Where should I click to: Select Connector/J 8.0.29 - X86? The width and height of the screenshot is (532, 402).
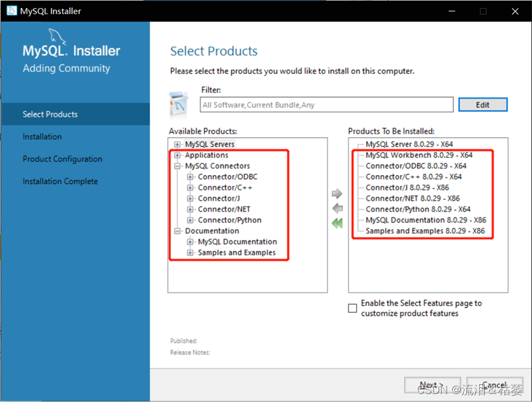pos(407,187)
